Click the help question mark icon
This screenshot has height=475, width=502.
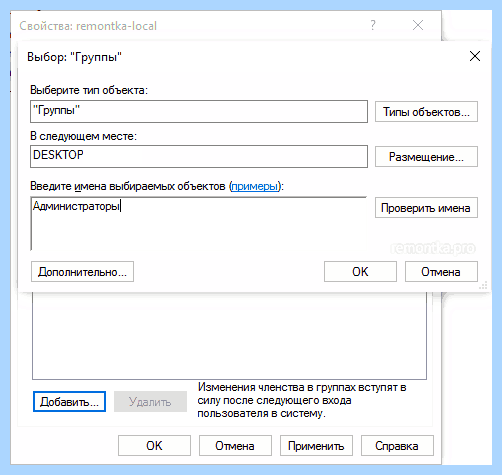point(373,25)
